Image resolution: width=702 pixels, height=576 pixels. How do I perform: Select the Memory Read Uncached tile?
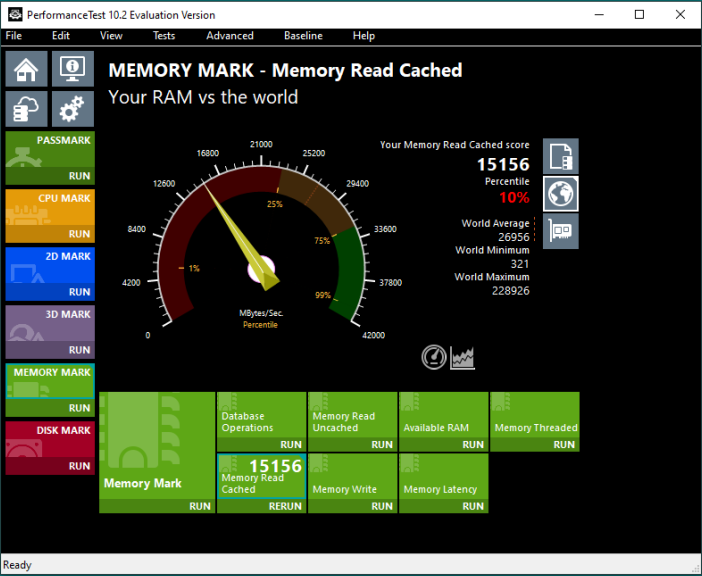(353, 415)
